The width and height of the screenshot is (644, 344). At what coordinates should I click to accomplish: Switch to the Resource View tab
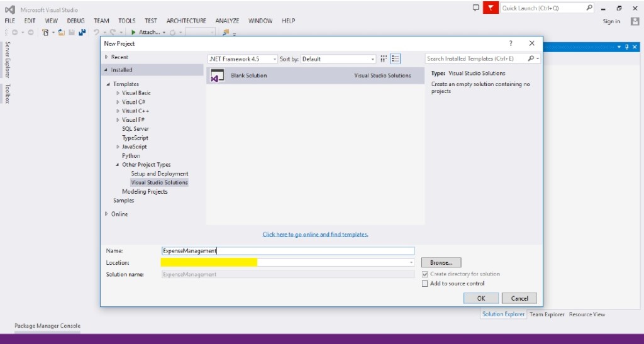click(587, 314)
